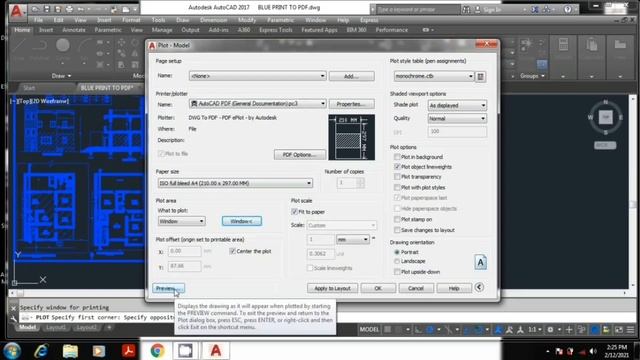Viewport: 640px width, 360px height.
Task: Switch to Layout1 tab
Action: pos(56,327)
